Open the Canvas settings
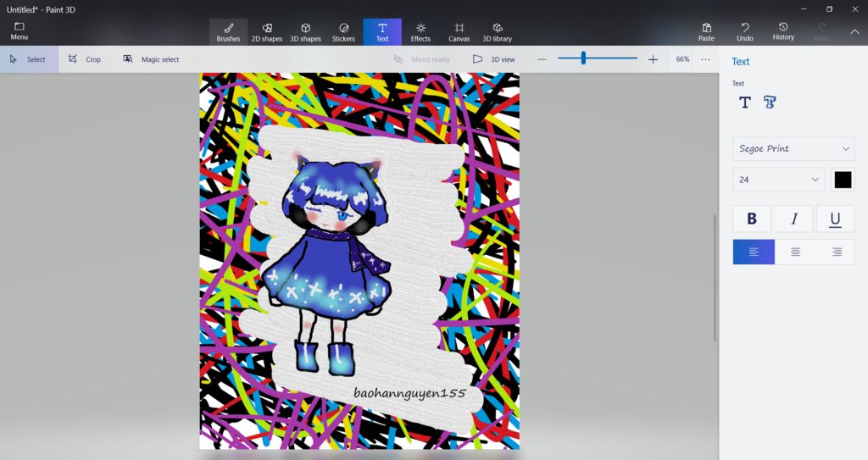Screen dimensions: 868x460 click(x=459, y=32)
